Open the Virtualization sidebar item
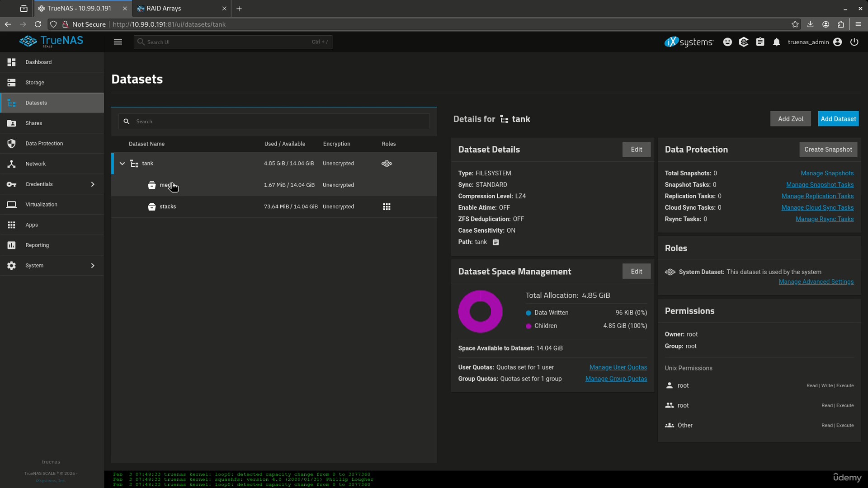 [52, 204]
